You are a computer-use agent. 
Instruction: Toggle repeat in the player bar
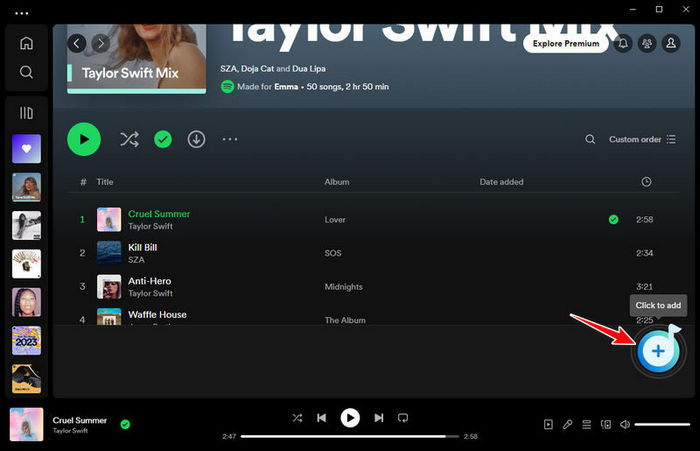tap(403, 418)
